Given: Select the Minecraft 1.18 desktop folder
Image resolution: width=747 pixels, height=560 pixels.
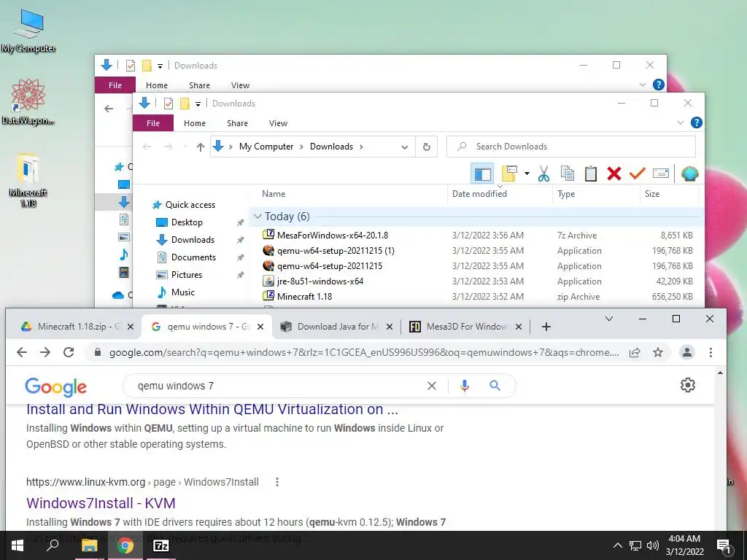Looking at the screenshot, I should (x=28, y=180).
